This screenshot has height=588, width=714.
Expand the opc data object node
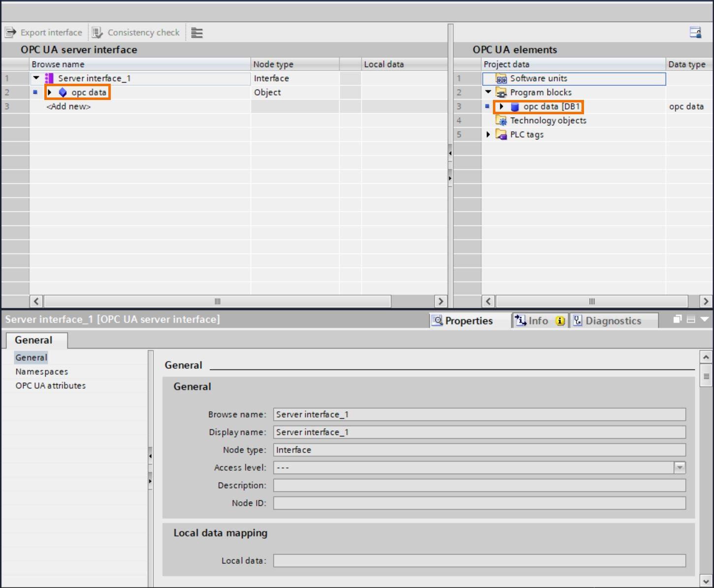[x=49, y=92]
